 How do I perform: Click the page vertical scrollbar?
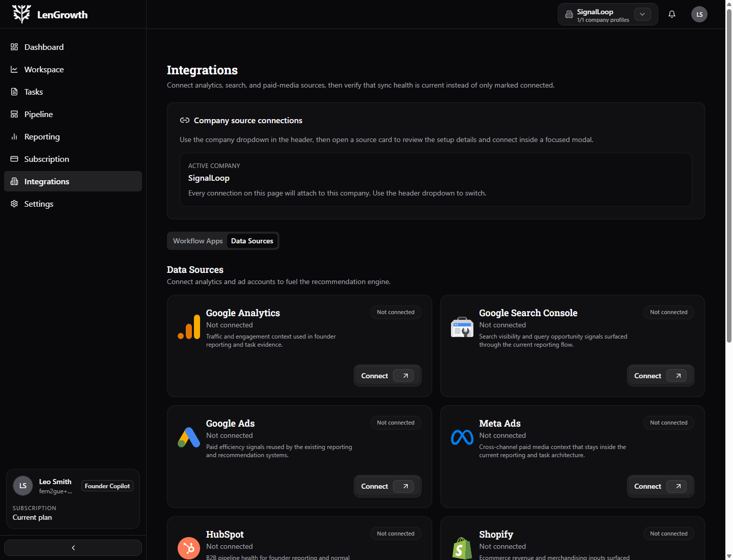click(729, 176)
